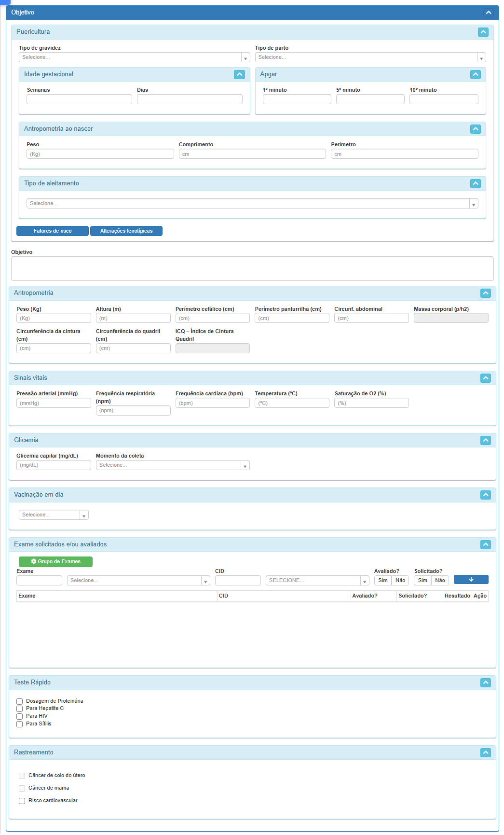This screenshot has height=835, width=504.
Task: Enable the Para HIV checkbox
Action: [20, 716]
